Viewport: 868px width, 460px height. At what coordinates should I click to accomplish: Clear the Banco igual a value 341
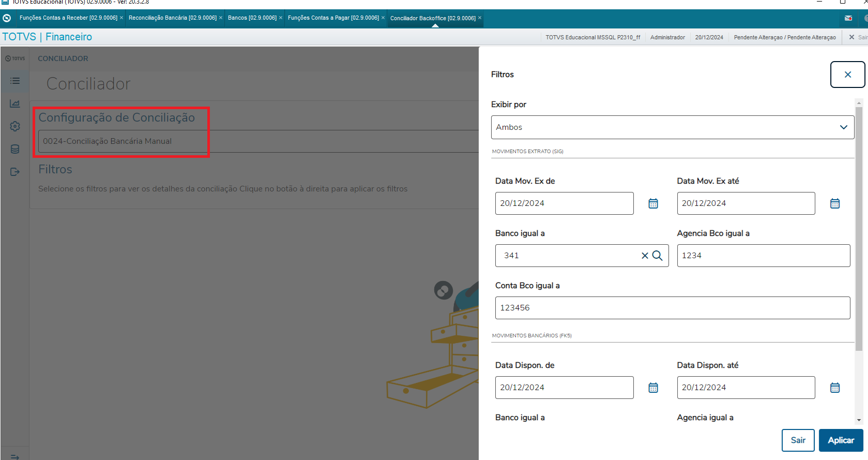645,256
